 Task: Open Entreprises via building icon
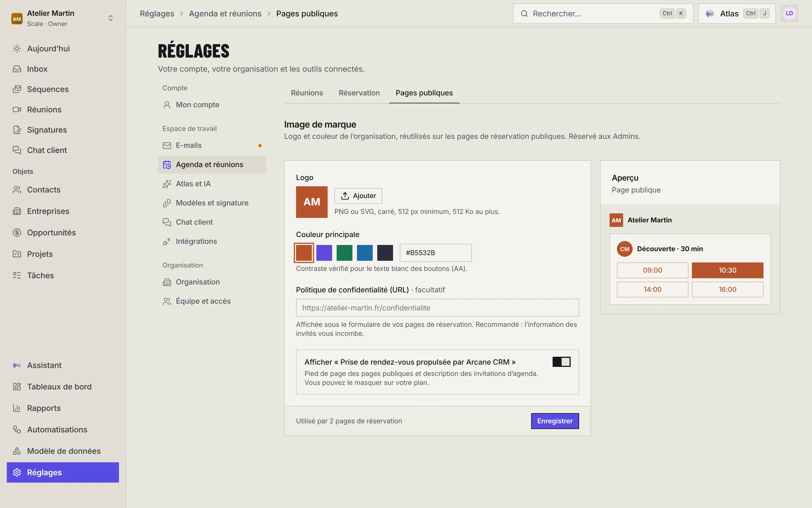pyautogui.click(x=17, y=211)
